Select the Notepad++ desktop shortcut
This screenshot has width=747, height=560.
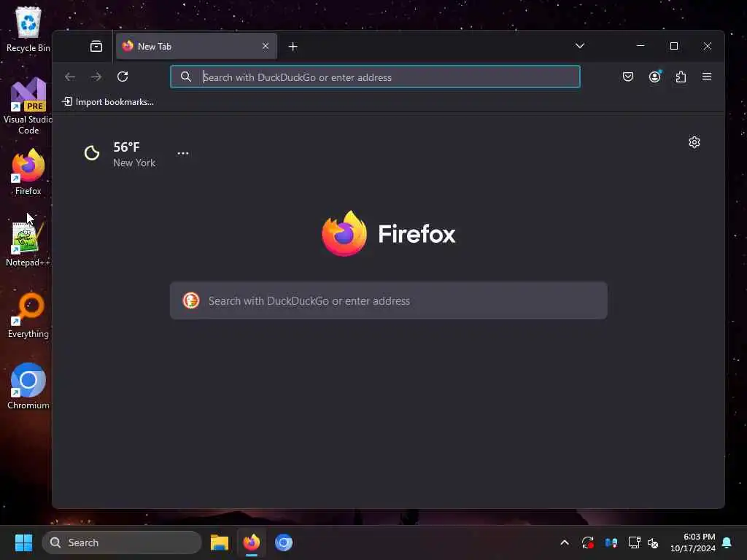coord(28,244)
